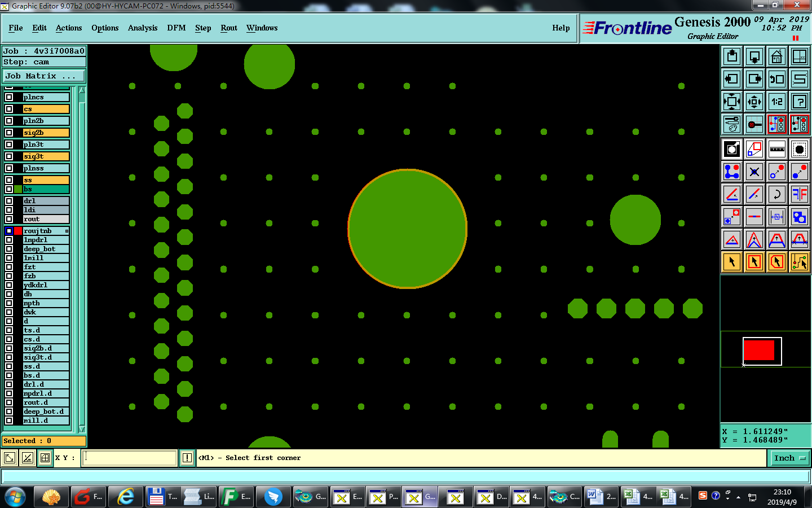Click the home view icon

point(777,56)
